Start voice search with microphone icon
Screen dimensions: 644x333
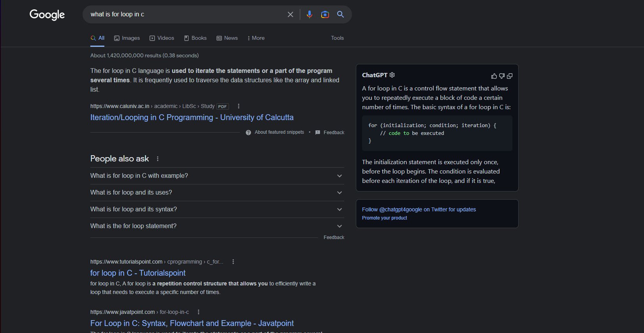click(310, 14)
